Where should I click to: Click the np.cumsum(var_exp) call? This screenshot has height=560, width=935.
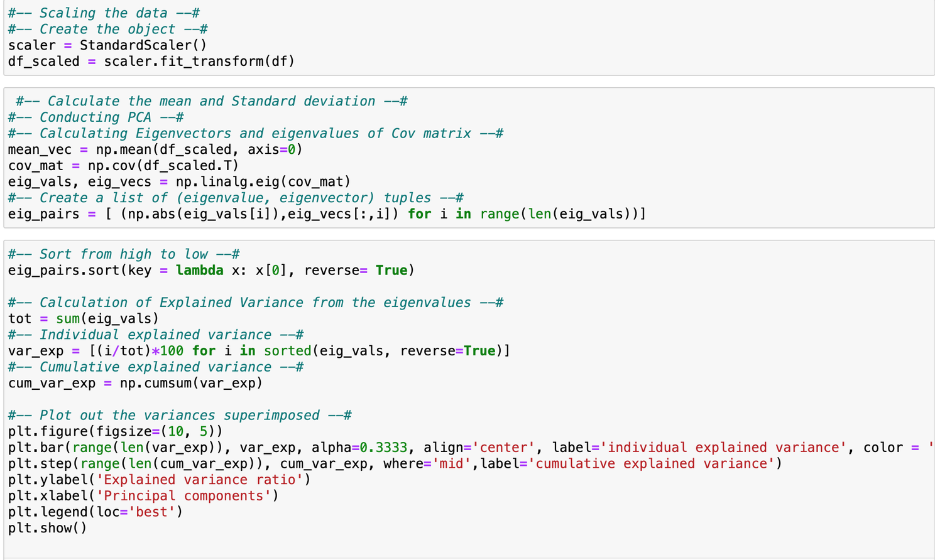click(191, 383)
